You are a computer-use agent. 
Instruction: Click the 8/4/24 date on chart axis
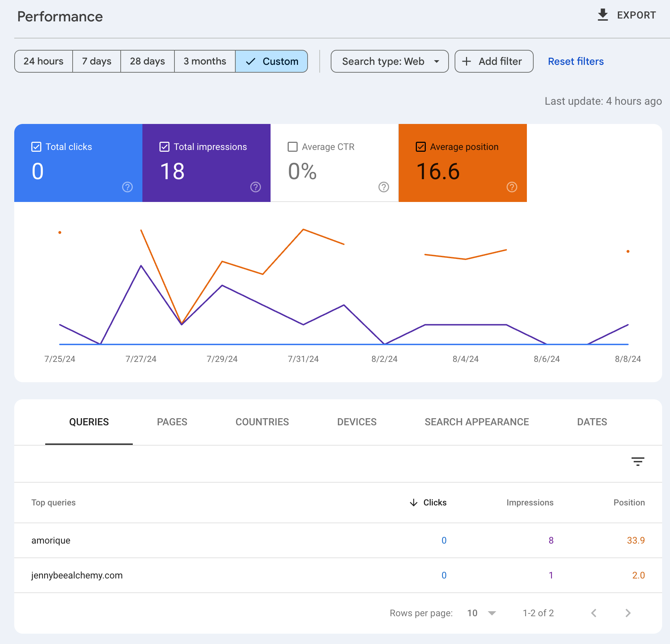pos(465,359)
